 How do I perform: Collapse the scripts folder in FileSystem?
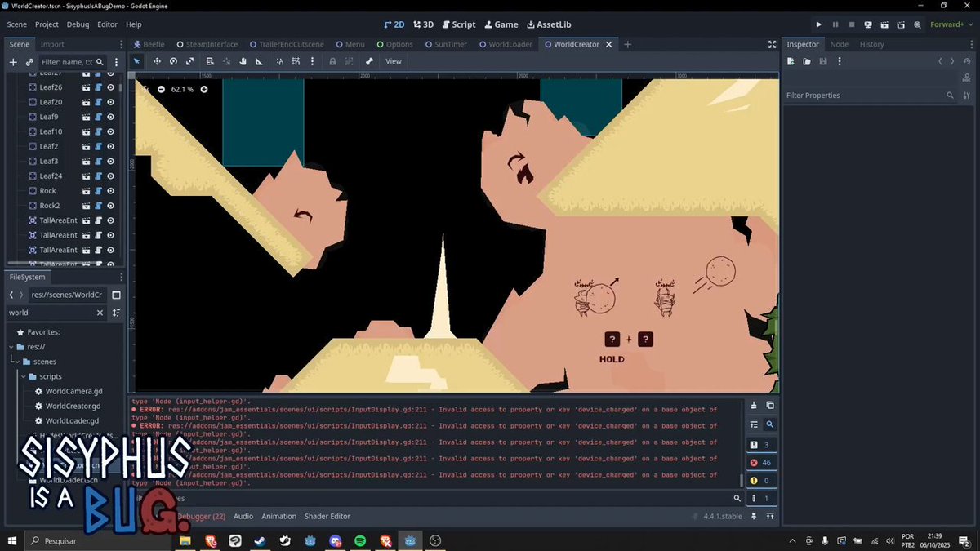[23, 376]
